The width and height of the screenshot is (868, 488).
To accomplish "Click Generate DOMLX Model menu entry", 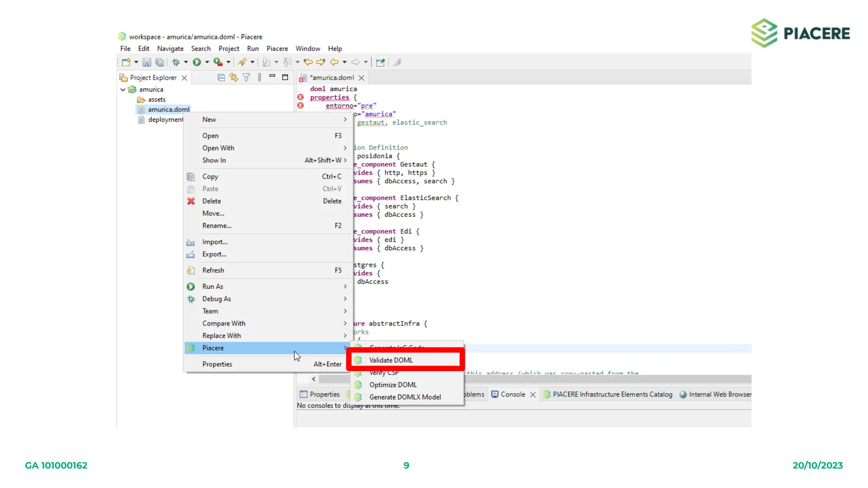I will [x=405, y=397].
